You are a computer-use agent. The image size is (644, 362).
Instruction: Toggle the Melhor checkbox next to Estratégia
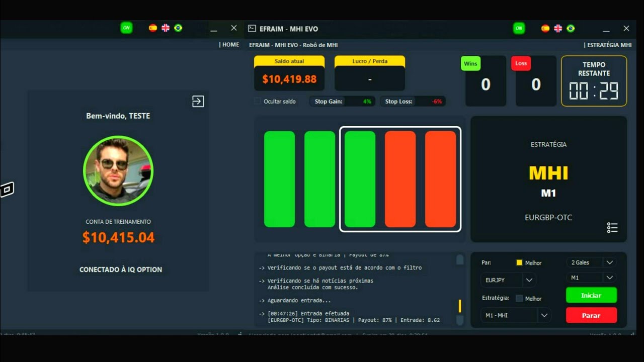(519, 298)
